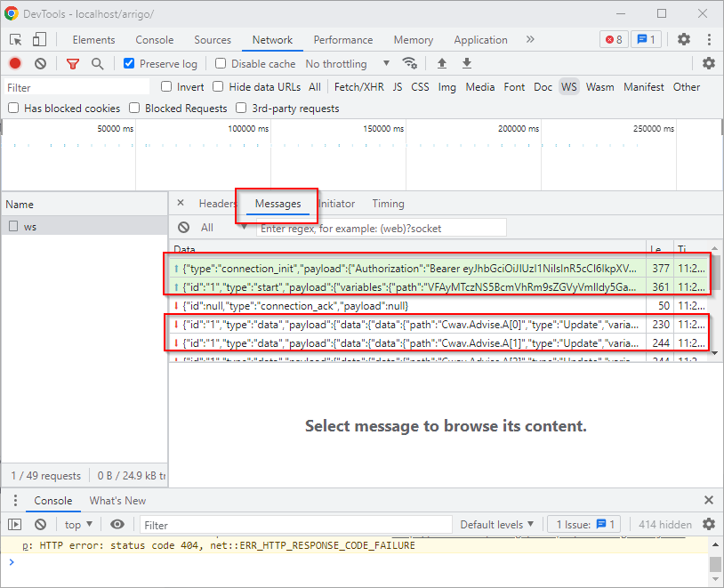Image resolution: width=724 pixels, height=588 pixels.
Task: Open console settings gear
Action: tap(709, 524)
